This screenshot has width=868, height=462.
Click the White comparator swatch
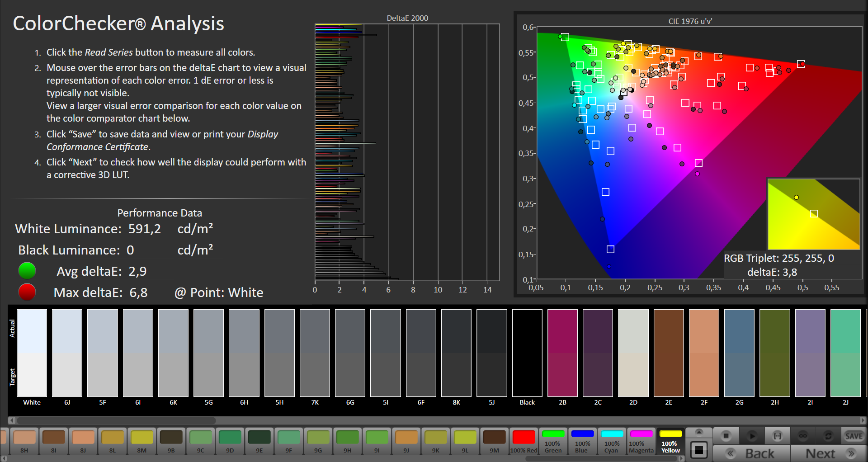pos(32,353)
